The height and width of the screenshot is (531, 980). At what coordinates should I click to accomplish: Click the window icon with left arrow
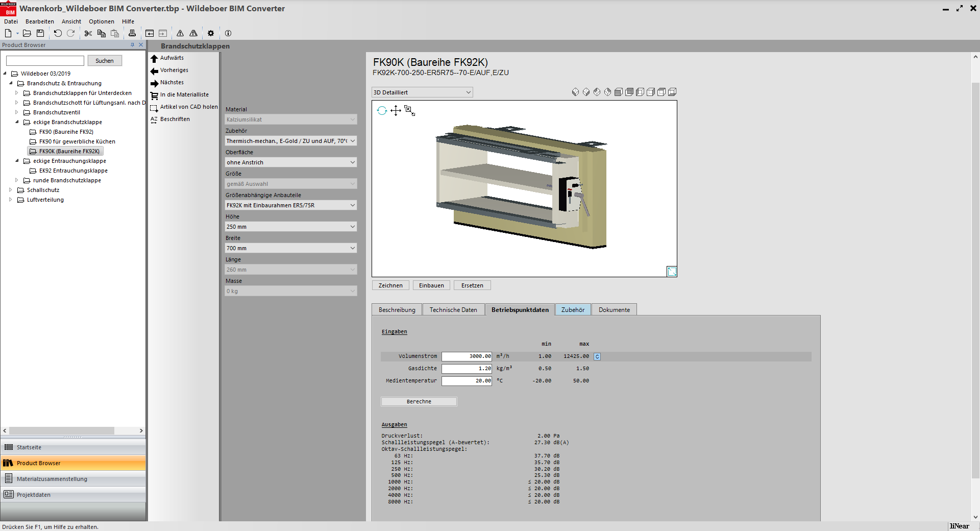[150, 33]
